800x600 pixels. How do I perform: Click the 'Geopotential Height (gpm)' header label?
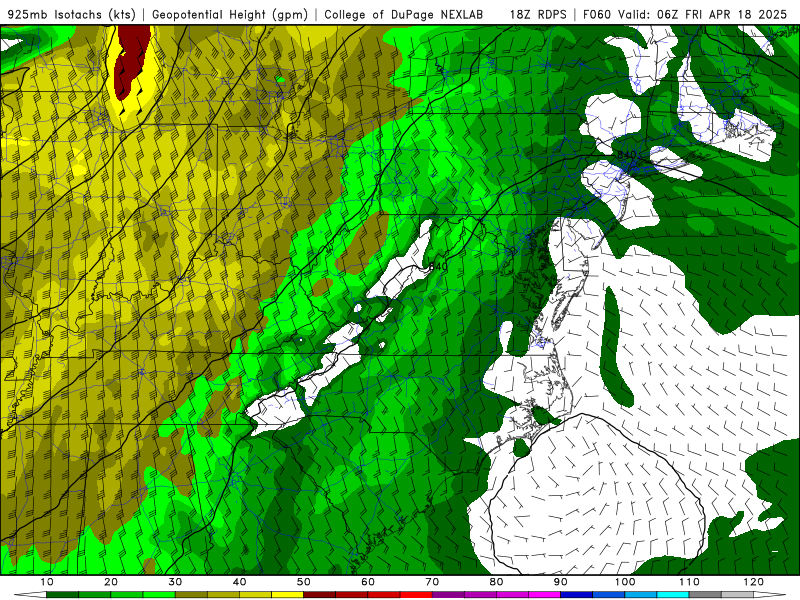(x=230, y=15)
